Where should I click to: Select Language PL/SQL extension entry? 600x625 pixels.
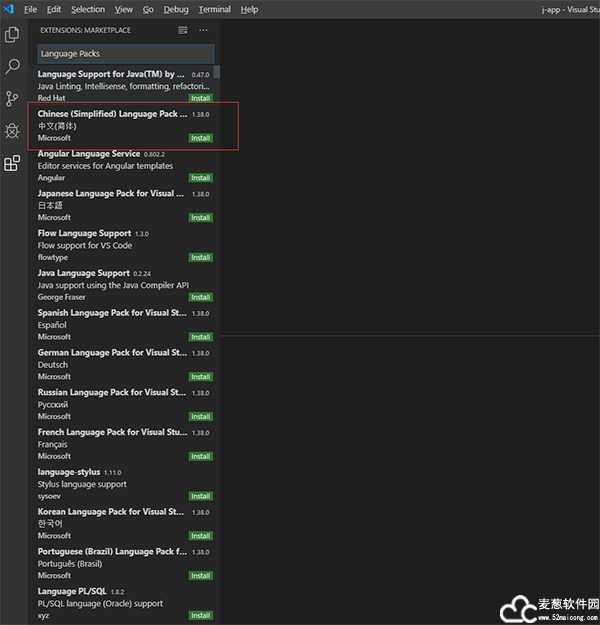110,603
